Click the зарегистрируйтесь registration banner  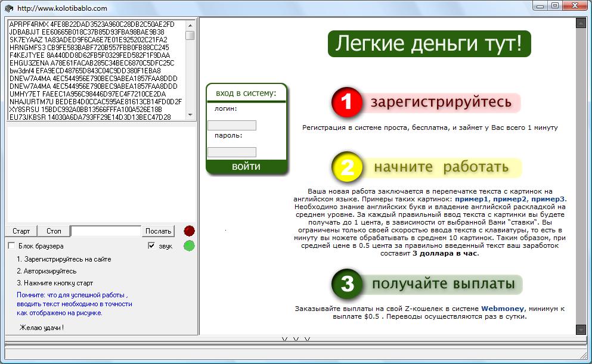pyautogui.click(x=441, y=102)
